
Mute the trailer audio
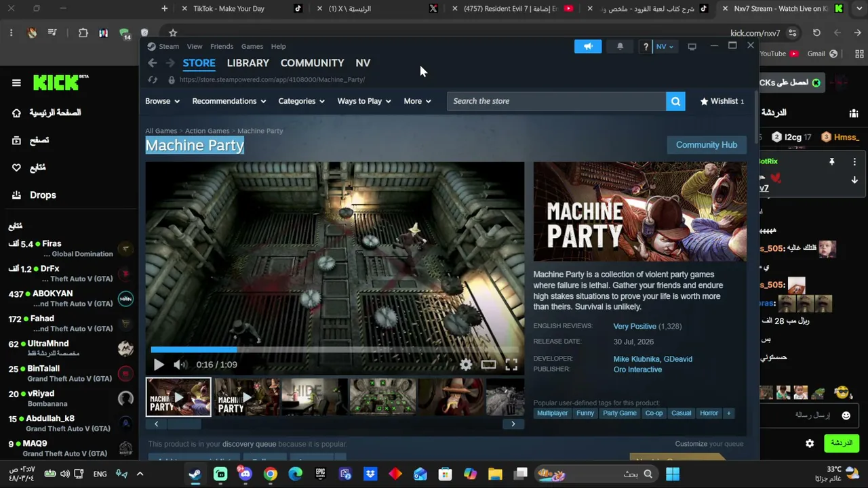pos(179,365)
